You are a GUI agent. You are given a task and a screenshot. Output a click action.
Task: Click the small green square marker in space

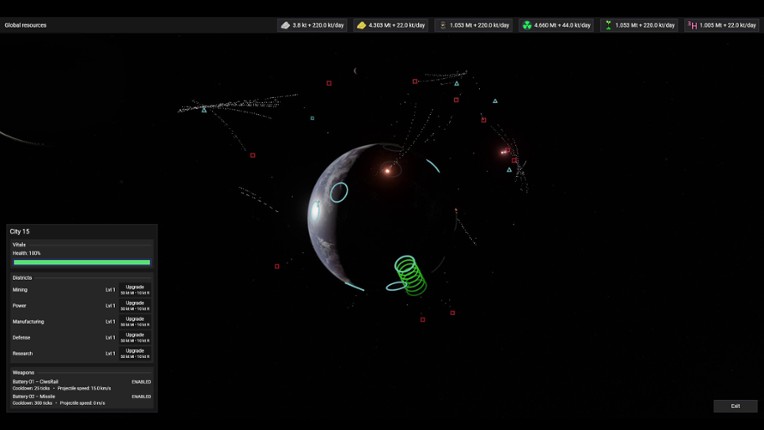[x=312, y=118]
